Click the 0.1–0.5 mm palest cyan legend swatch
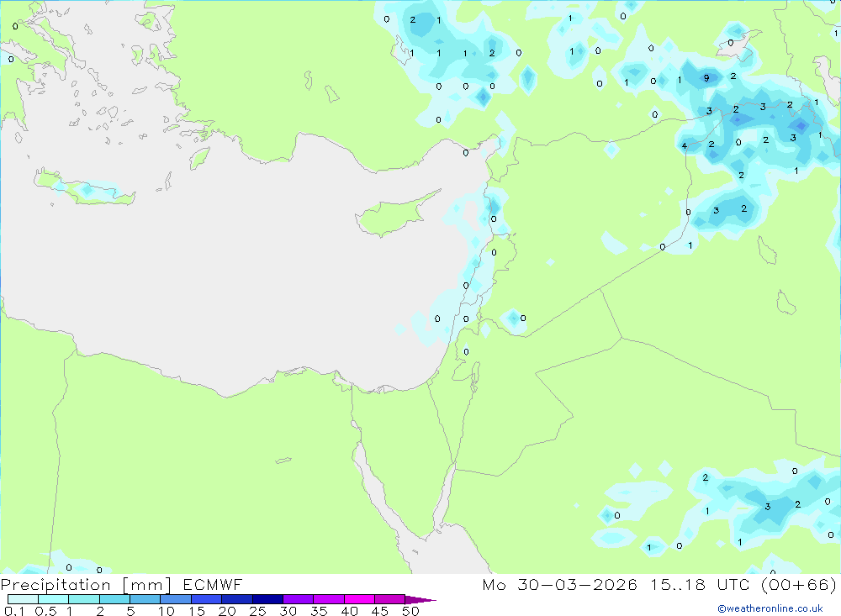 23,599
